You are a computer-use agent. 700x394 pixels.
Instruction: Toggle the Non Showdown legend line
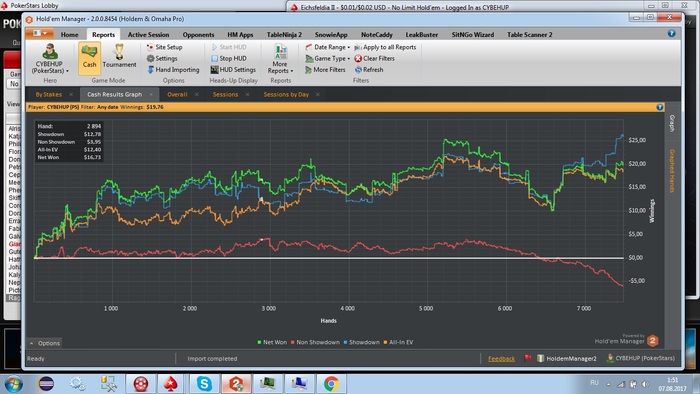pos(315,342)
